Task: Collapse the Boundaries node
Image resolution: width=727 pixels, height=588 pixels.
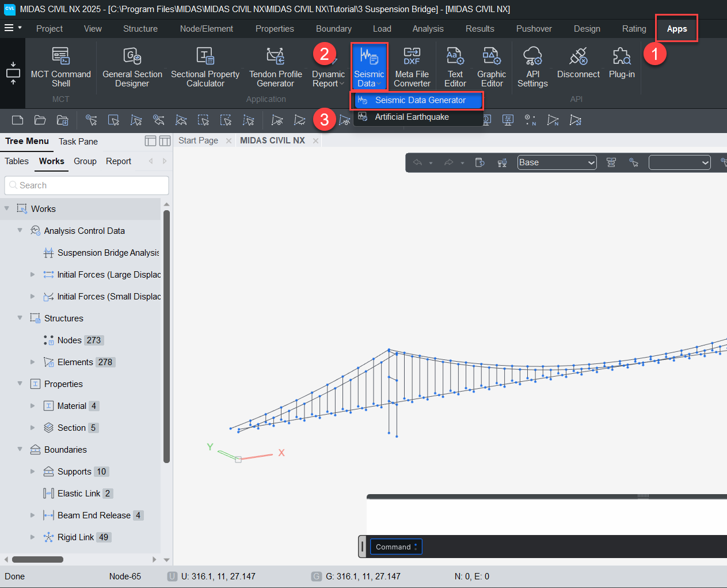Action: [20, 449]
